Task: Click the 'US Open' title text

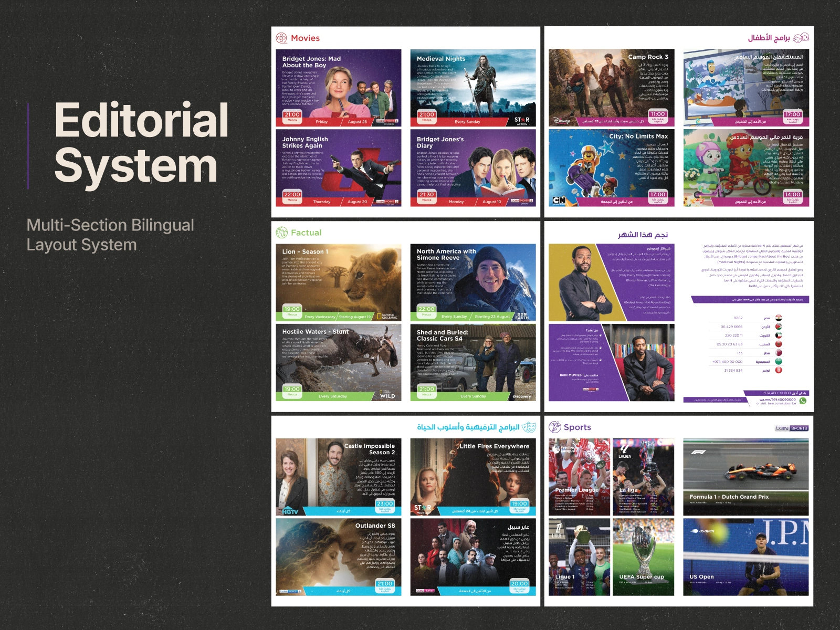Action: click(x=702, y=576)
